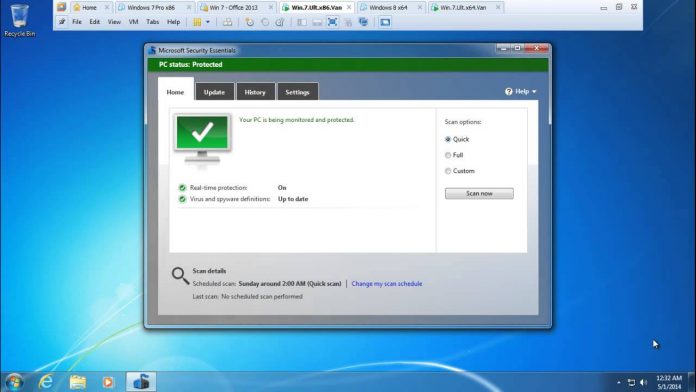Image resolution: width=696 pixels, height=392 pixels.
Task: Open the Tabs menu
Action: pyautogui.click(x=153, y=21)
